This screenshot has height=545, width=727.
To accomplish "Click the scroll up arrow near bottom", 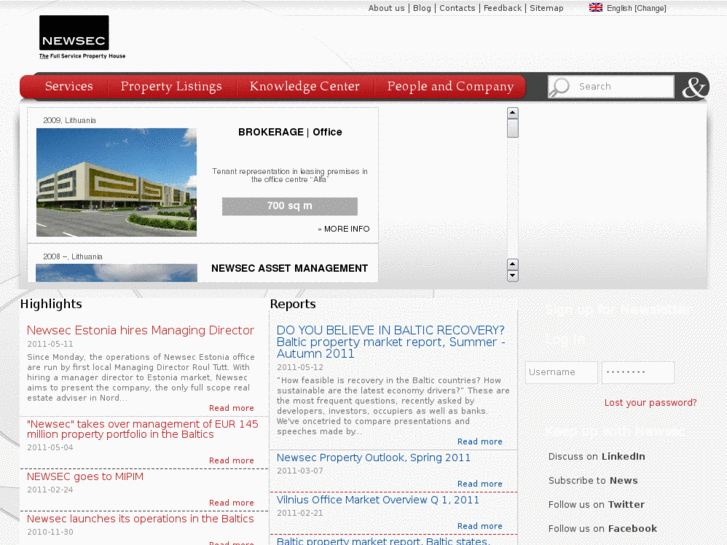I will point(512,264).
